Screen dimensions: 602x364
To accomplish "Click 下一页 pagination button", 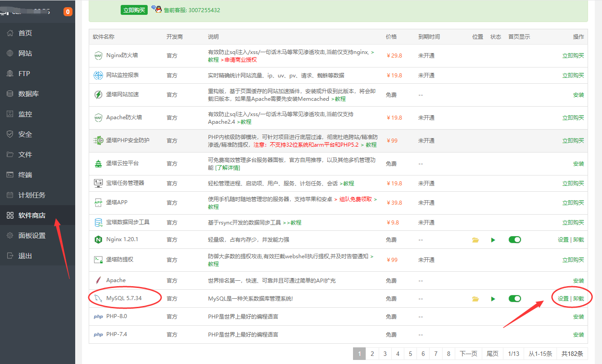I will click(x=468, y=354).
